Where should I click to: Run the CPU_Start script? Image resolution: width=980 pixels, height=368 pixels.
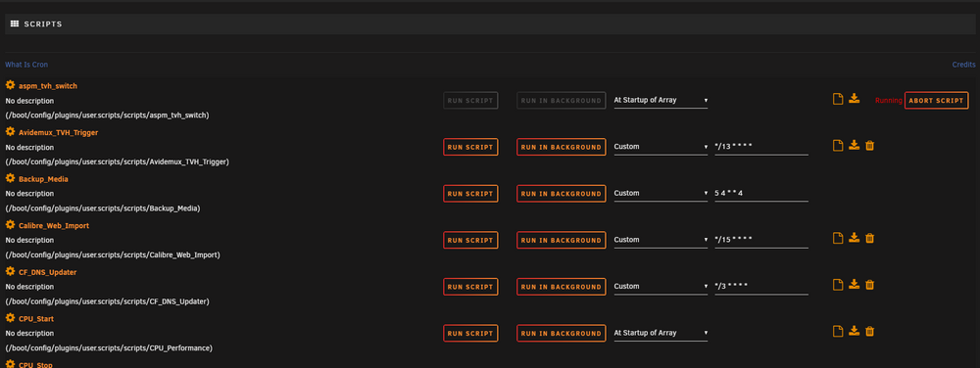coord(470,333)
